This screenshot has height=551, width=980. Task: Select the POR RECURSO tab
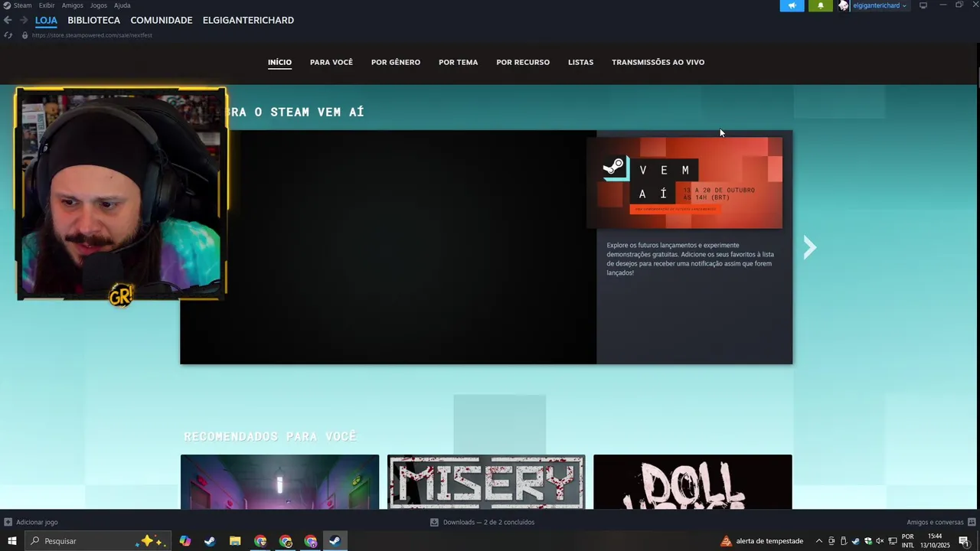click(x=523, y=62)
